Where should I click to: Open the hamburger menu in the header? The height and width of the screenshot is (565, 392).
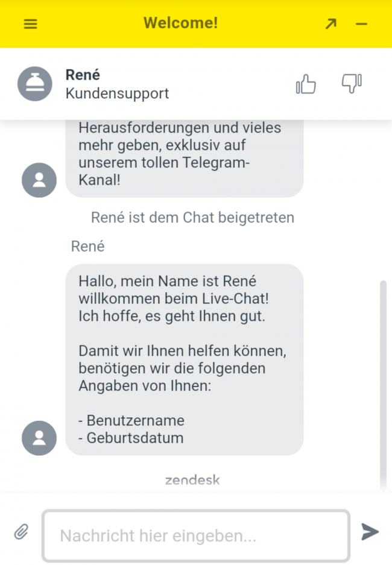tap(30, 24)
